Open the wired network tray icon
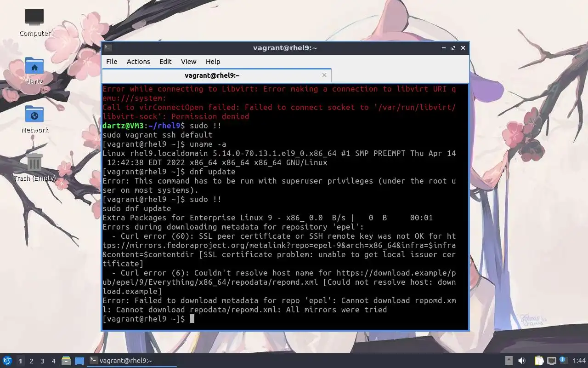The width and height of the screenshot is (588, 368). pyautogui.click(x=551, y=361)
